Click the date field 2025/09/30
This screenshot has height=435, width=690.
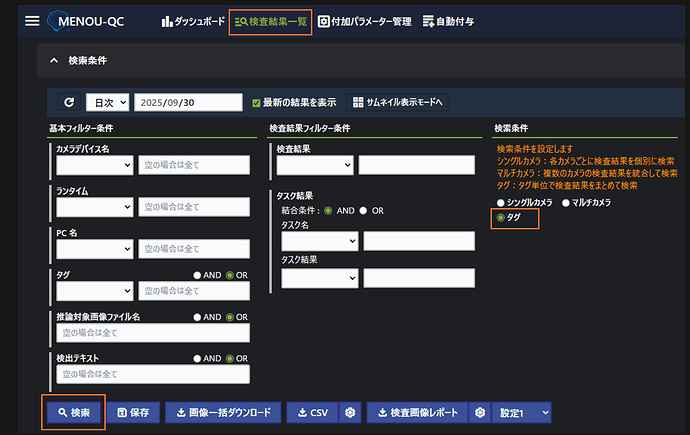[x=188, y=102]
